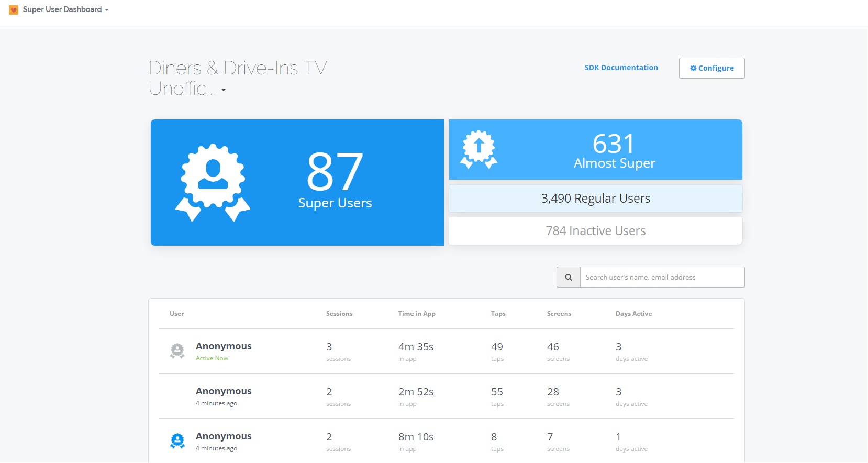Select the 631 Almost Super card
The width and height of the screenshot is (868, 463).
coord(595,150)
